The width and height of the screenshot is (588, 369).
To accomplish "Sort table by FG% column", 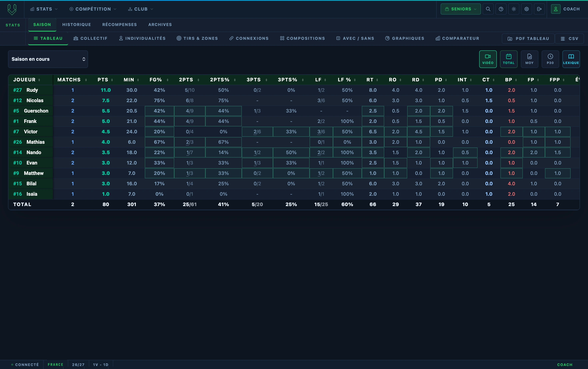I will [159, 80].
